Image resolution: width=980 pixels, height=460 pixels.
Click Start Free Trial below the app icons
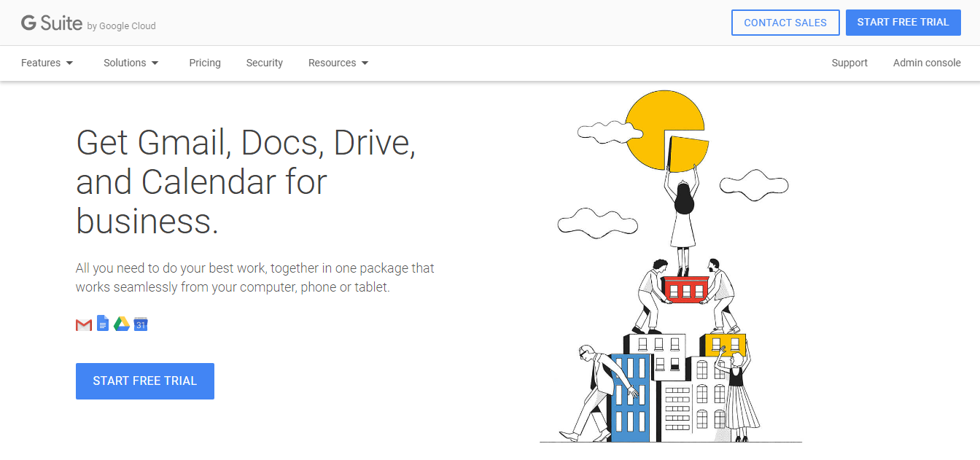[x=145, y=381]
